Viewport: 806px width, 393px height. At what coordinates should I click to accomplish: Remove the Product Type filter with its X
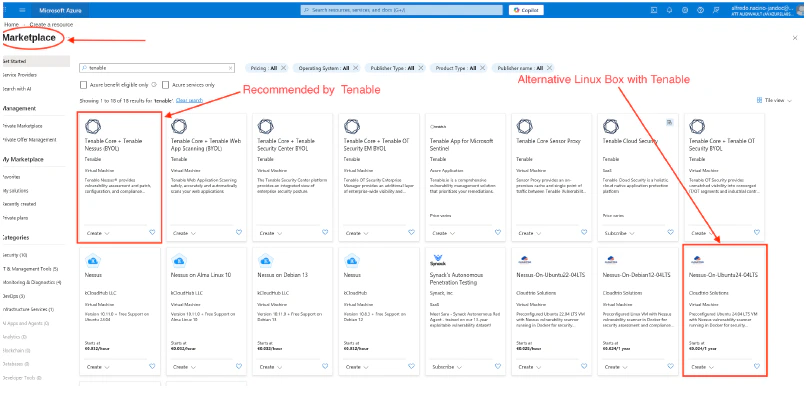483,68
